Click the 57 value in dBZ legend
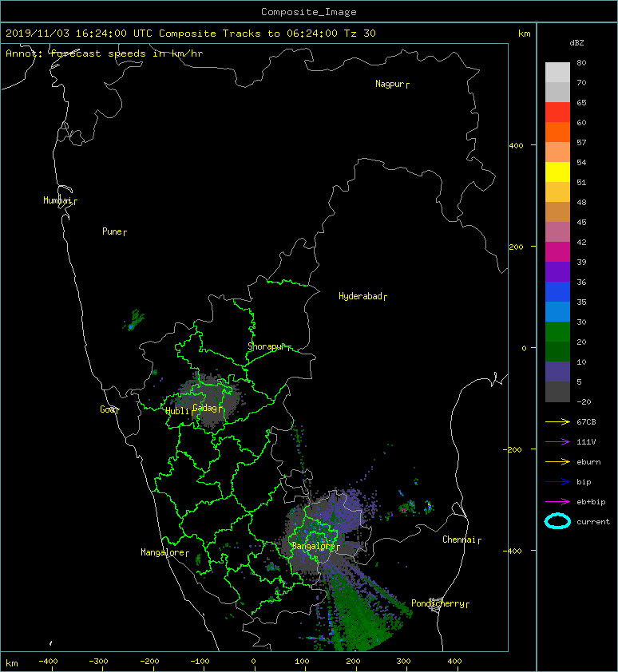 581,142
